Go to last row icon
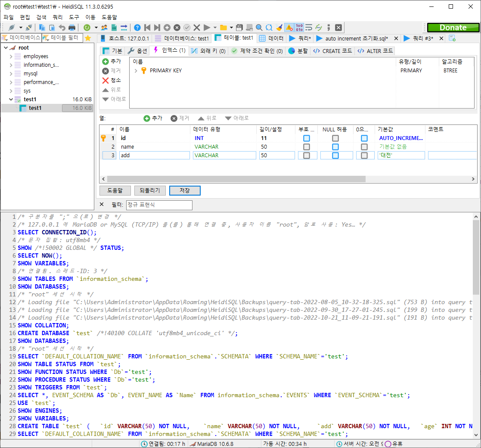This screenshot has height=448, width=481. [157, 28]
